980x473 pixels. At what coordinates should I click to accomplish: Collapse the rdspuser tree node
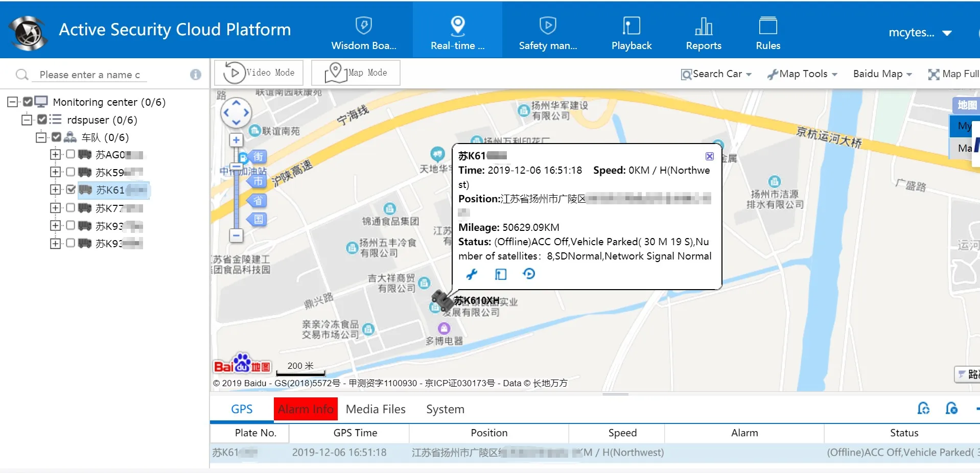point(27,120)
